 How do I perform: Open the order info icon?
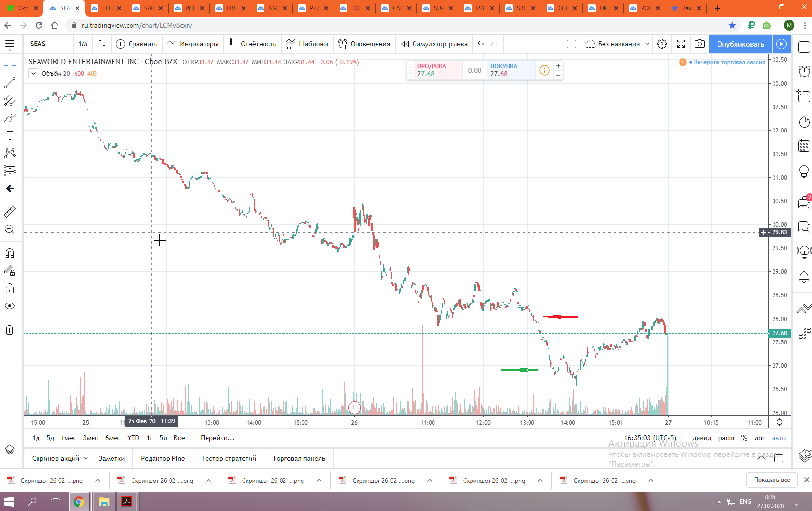[x=544, y=70]
